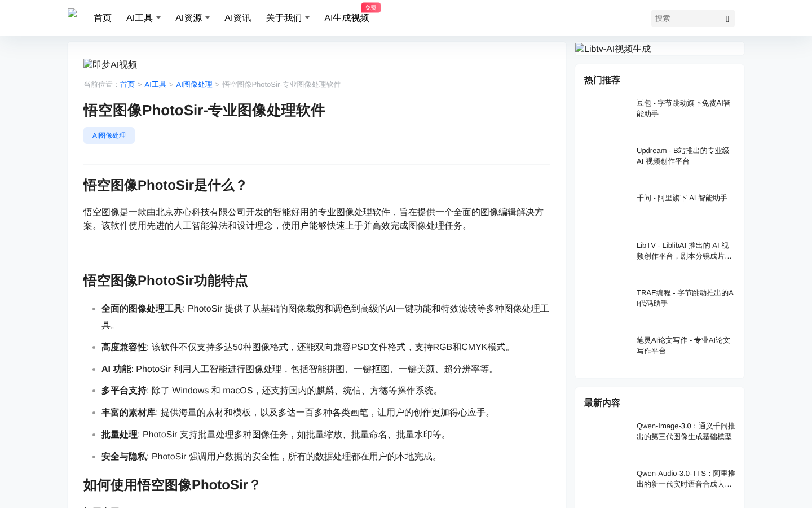This screenshot has height=508, width=812.
Task: Open the AI资讯 nav item
Action: 237,18
